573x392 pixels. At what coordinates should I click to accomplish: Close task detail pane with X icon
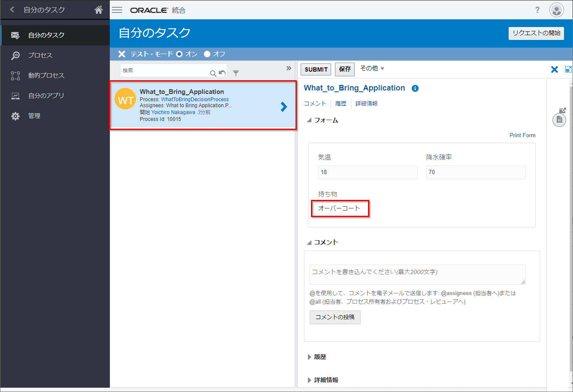pyautogui.click(x=554, y=69)
